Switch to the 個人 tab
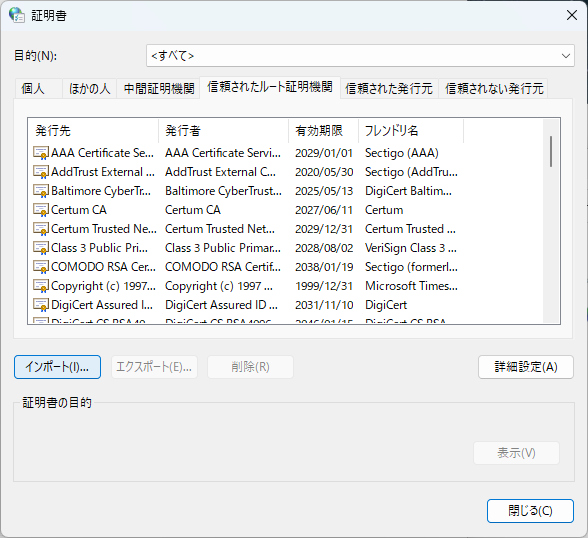The image size is (588, 538). 33,88
